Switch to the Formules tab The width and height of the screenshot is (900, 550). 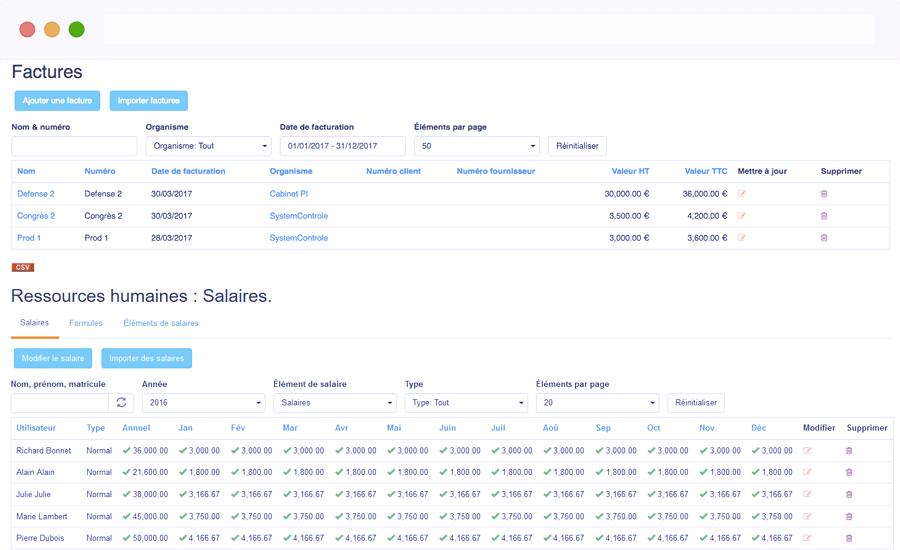pyautogui.click(x=86, y=323)
